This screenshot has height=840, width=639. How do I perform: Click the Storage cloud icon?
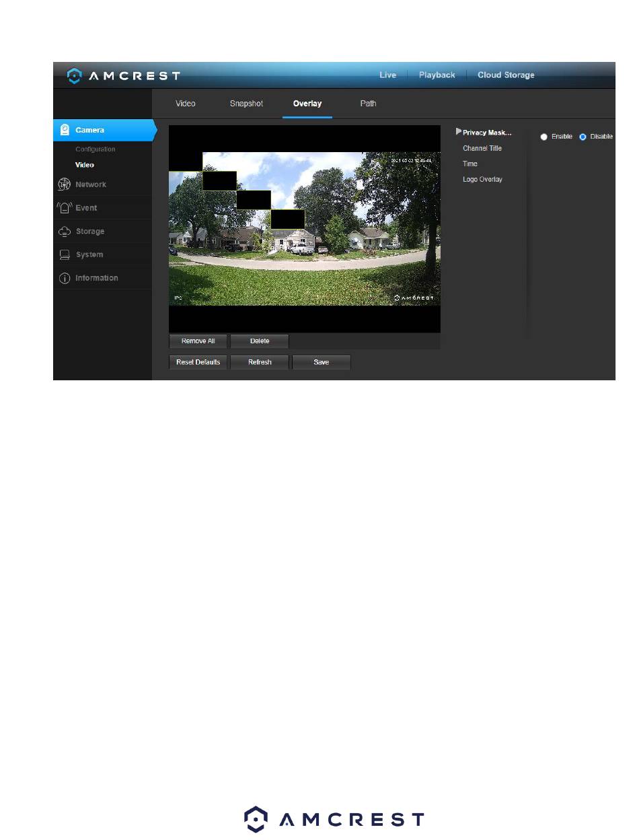[65, 232]
